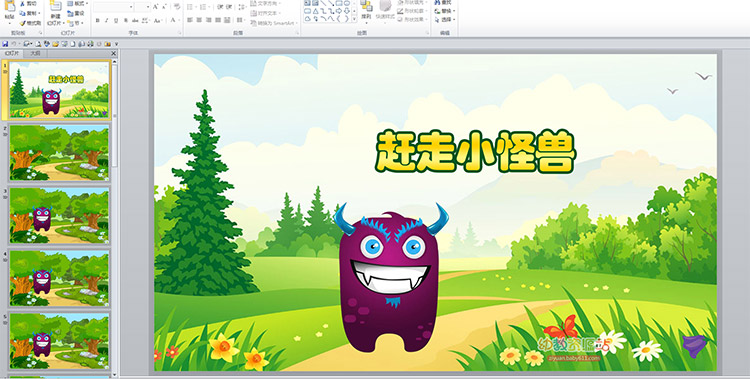Click the Shape Fill (形状填充) button
This screenshot has width=750, height=379.
click(x=412, y=2)
